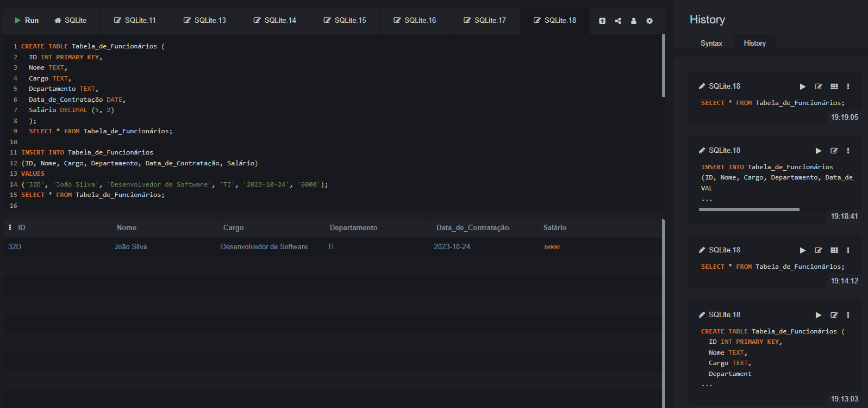
Task: Open settings gear icon in toolbar
Action: click(650, 21)
